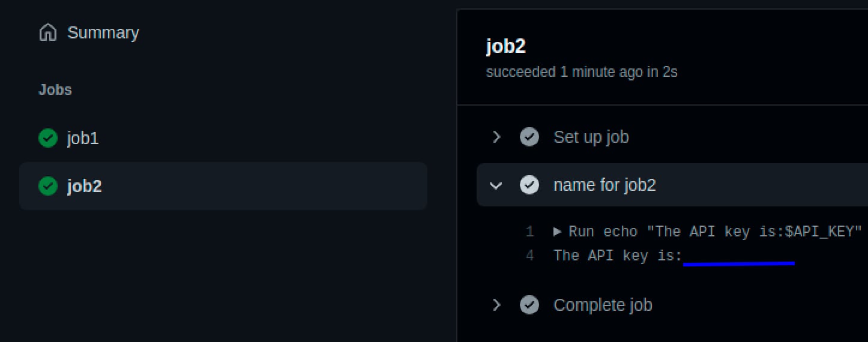The width and height of the screenshot is (868, 342).
Task: Open the Complete job step label
Action: [603, 305]
